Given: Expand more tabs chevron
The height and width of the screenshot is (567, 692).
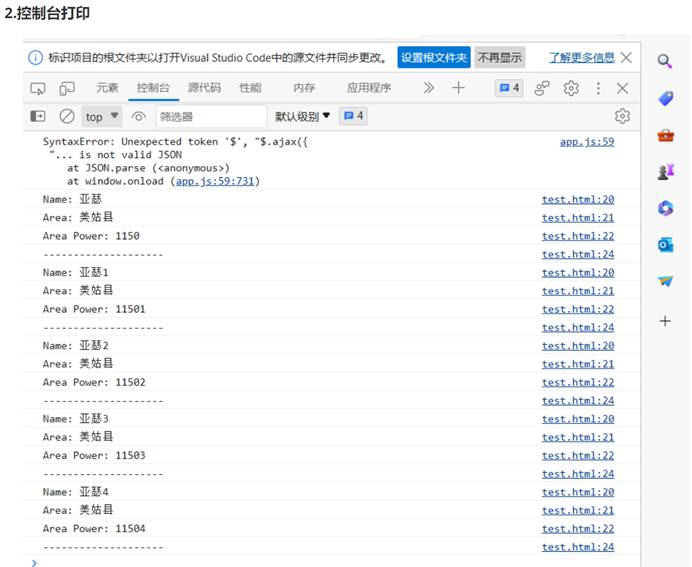Looking at the screenshot, I should 429,88.
